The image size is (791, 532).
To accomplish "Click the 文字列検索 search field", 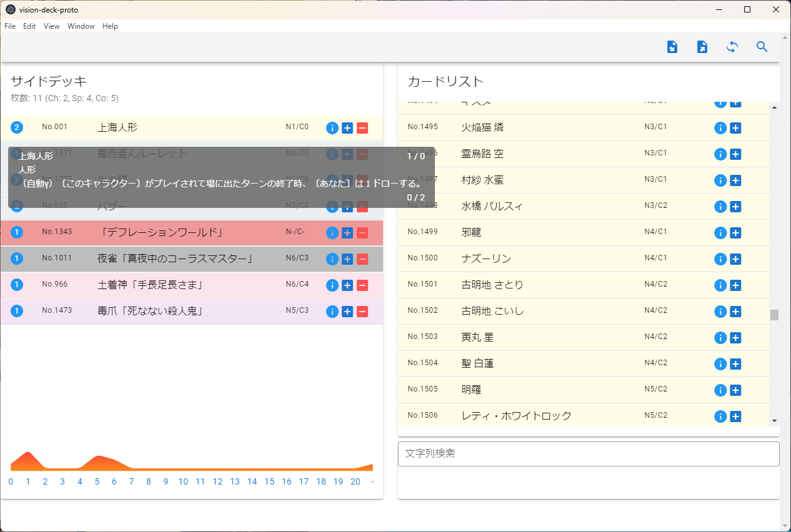I will pyautogui.click(x=588, y=454).
